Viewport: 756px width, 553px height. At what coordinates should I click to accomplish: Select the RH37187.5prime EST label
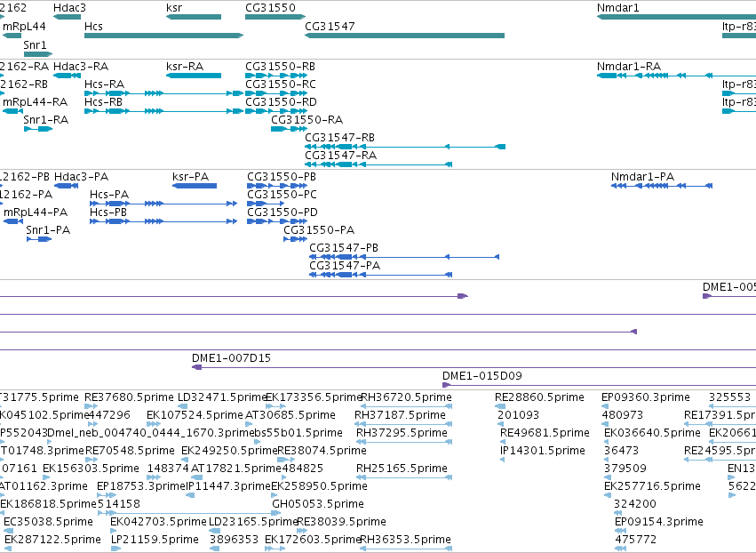pyautogui.click(x=400, y=415)
